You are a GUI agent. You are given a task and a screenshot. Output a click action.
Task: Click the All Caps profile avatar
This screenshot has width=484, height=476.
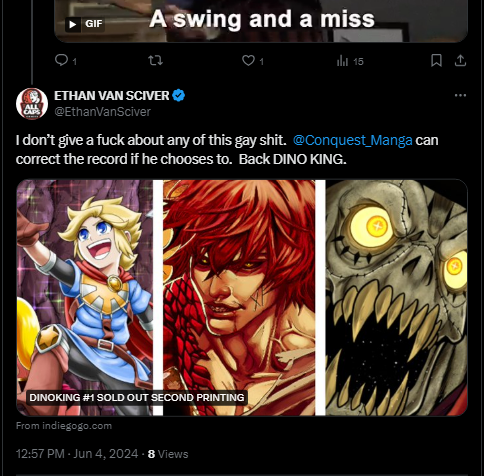(32, 104)
